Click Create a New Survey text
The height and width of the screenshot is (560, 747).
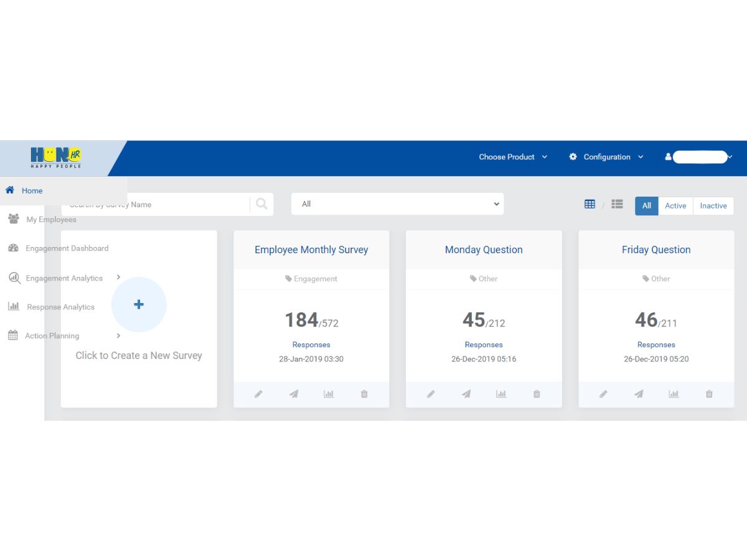(x=139, y=355)
